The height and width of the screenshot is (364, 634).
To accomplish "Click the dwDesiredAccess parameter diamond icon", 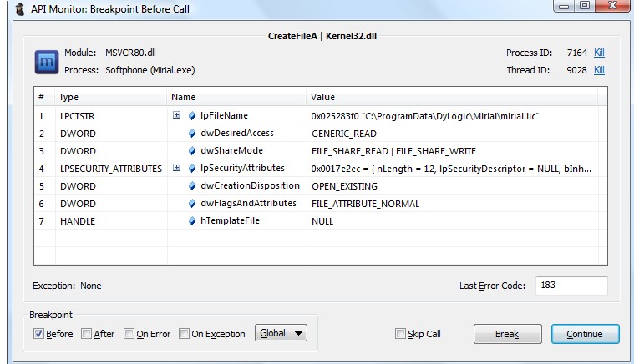I will 192,133.
